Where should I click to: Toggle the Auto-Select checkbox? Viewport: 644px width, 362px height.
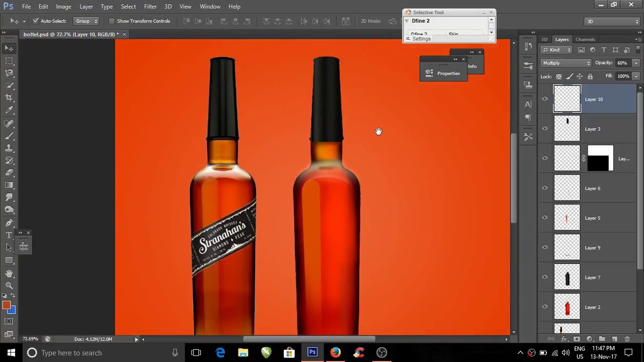tap(36, 21)
